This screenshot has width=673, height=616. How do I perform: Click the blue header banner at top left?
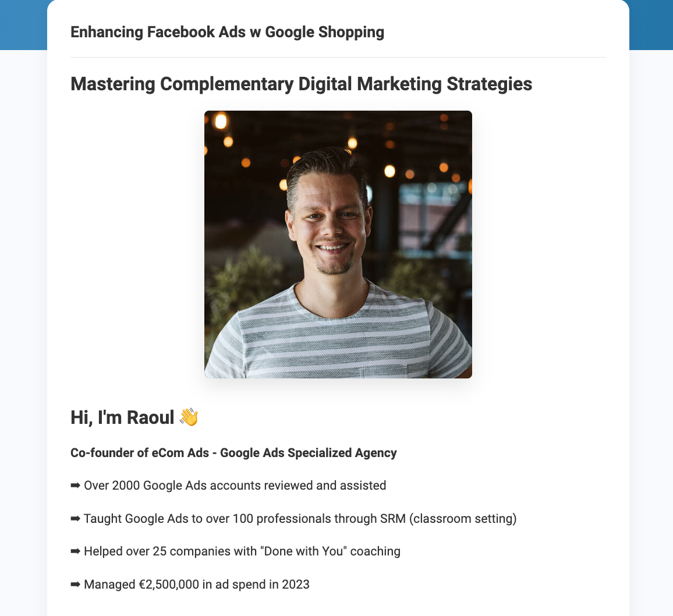[23, 24]
